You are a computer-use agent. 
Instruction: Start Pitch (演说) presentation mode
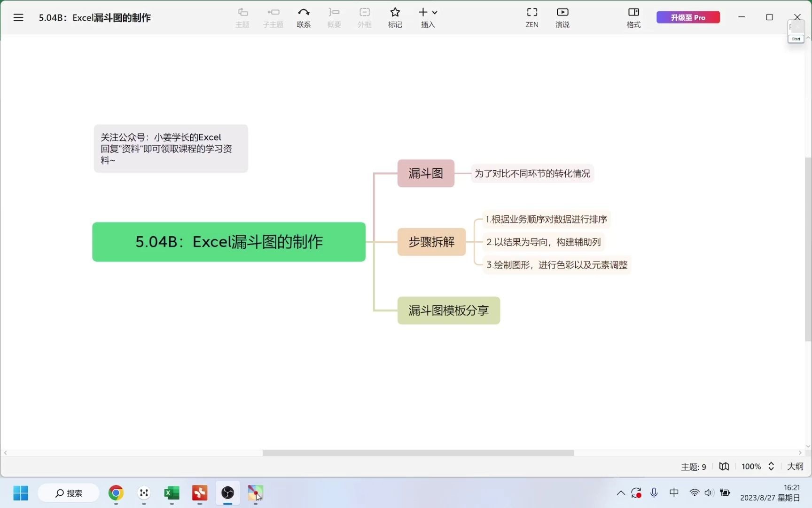(x=562, y=17)
